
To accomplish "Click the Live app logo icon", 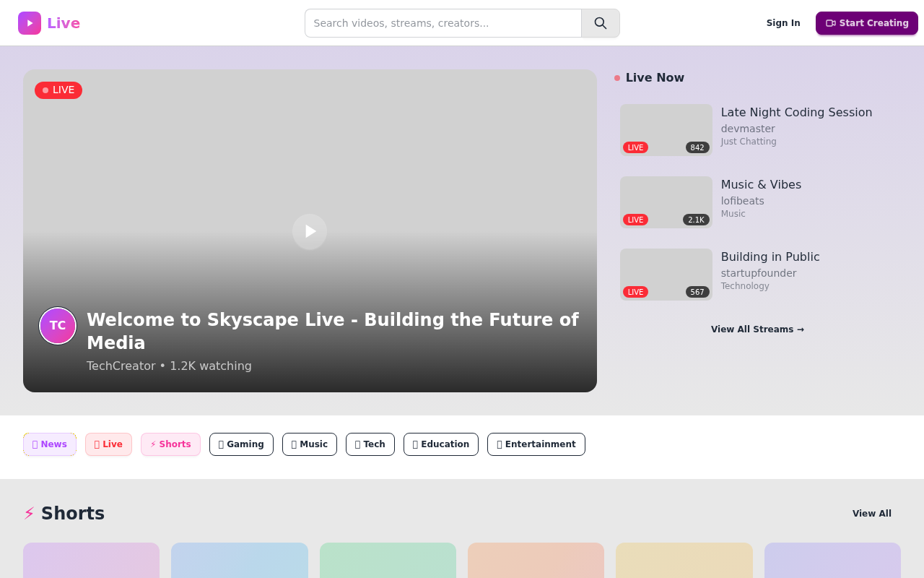I will [29, 22].
